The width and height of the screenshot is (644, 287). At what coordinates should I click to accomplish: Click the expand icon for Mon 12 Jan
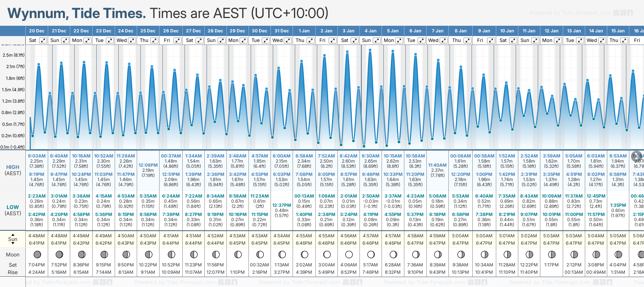[x=558, y=40]
